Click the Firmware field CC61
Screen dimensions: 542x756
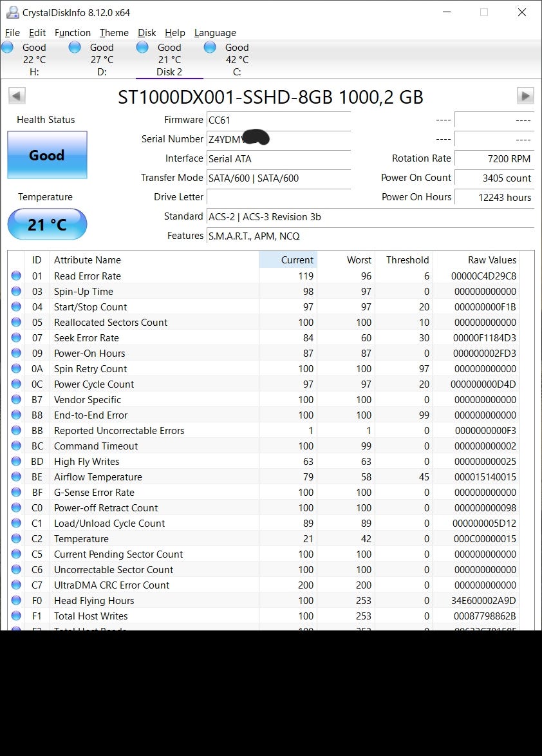pos(279,120)
